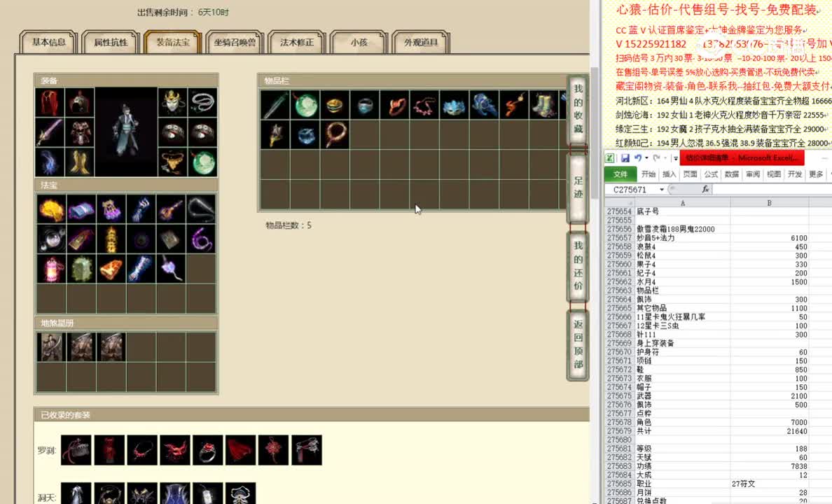The image size is (832, 504).
Task: Inspect the fiery ring in inventory second row
Action: click(x=335, y=134)
